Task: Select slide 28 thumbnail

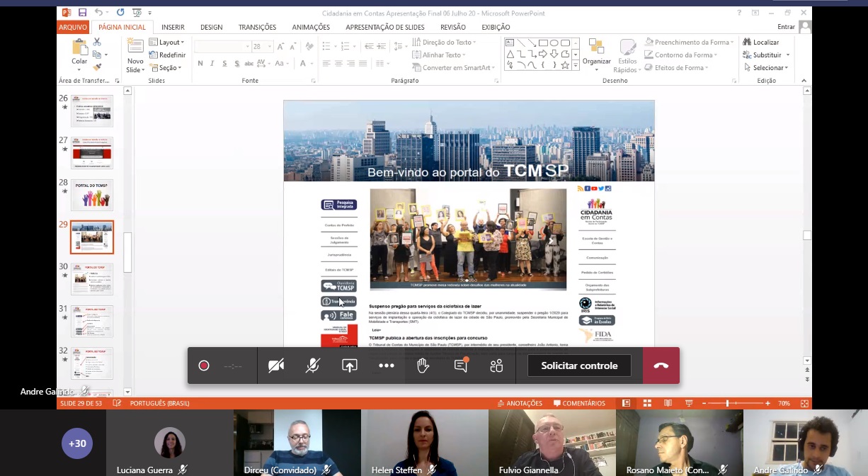Action: [92, 195]
